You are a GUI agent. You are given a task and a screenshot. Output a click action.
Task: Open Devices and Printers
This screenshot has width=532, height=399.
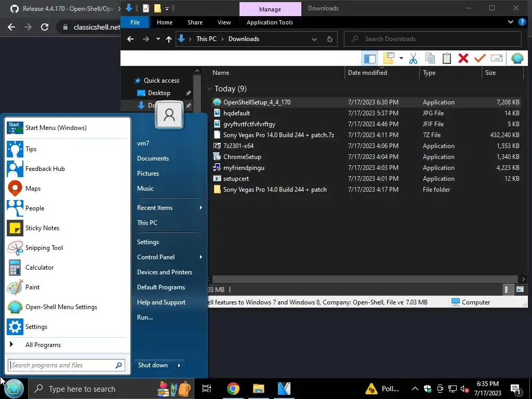coord(165,272)
